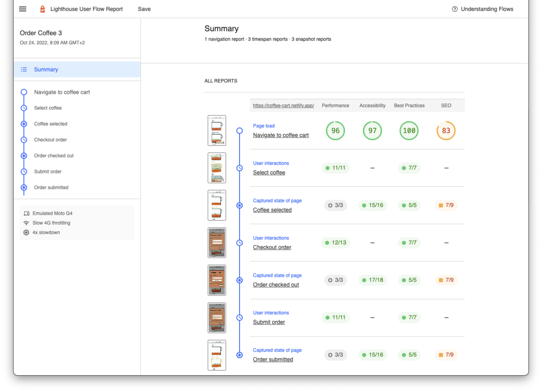Click Save in the top bar
Screen dimensions: 542x392
144,9
